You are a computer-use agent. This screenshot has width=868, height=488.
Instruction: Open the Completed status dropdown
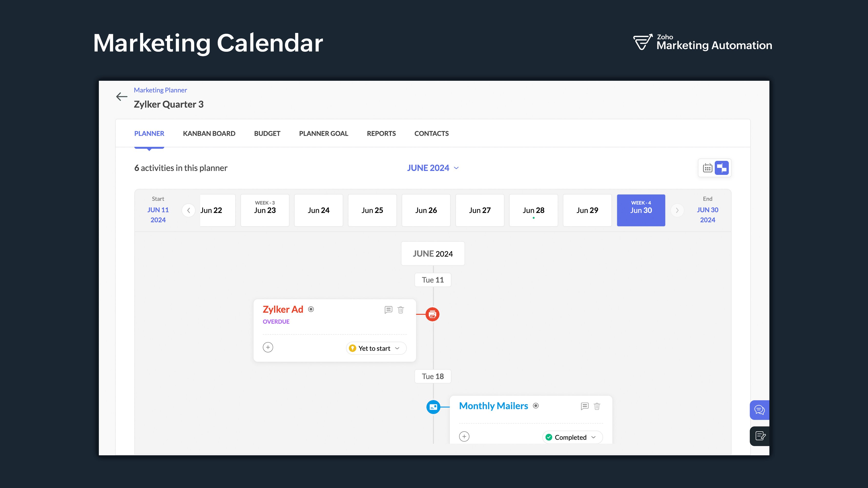tap(572, 437)
